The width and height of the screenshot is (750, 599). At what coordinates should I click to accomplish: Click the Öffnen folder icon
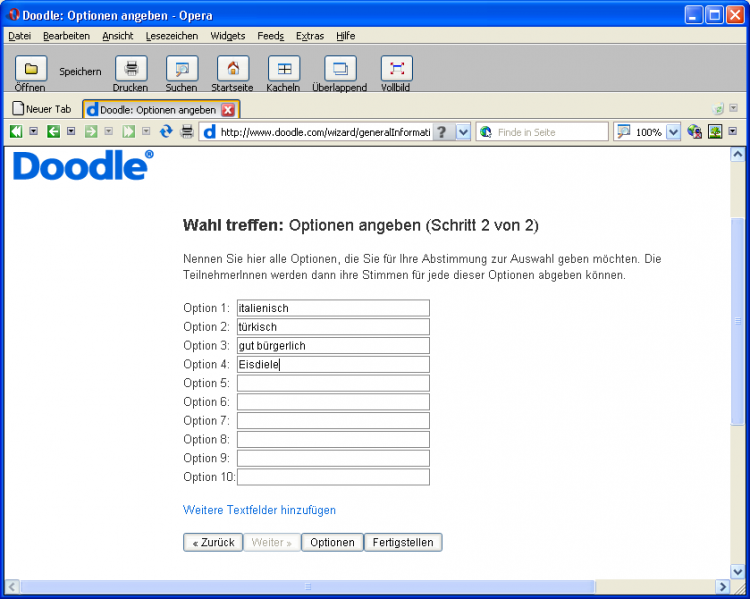31,69
